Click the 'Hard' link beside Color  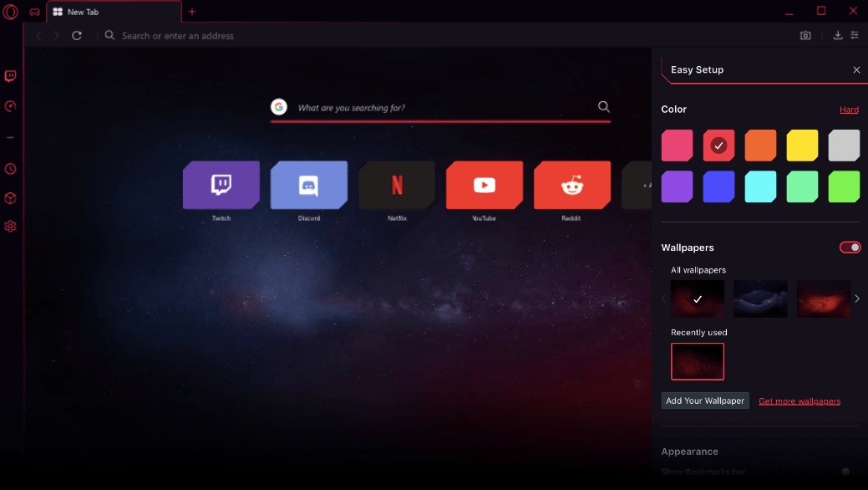pos(849,110)
